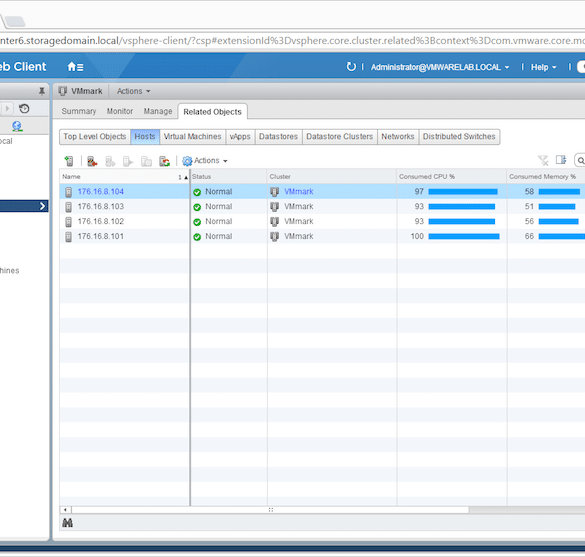Image resolution: width=585 pixels, height=557 pixels.
Task: Open the Administrator@VMWARELAB.LOCAL user dropdown
Action: (x=440, y=67)
